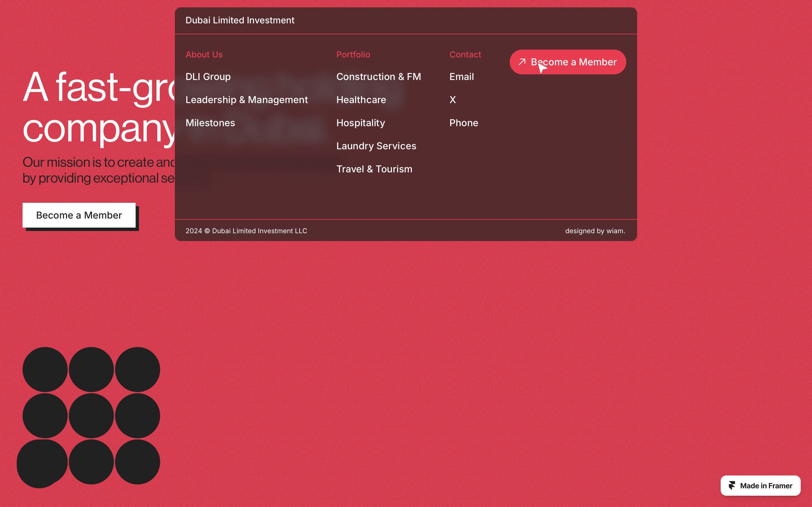812x507 pixels.
Task: Click the copyright symbol in footer text
Action: pyautogui.click(x=208, y=230)
